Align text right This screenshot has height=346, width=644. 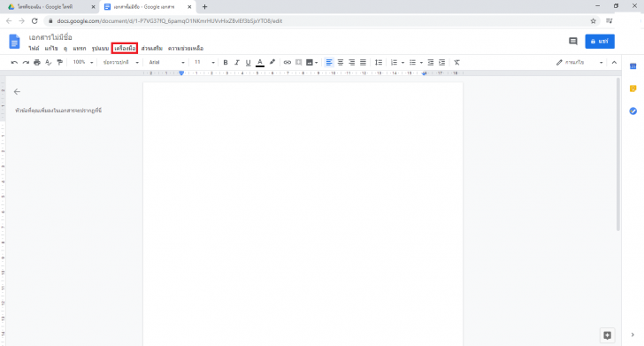click(351, 63)
